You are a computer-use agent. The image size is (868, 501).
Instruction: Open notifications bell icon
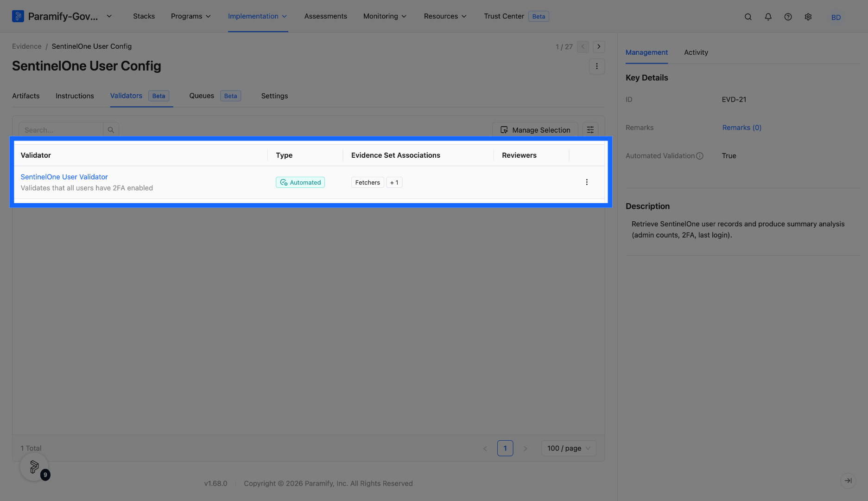768,17
